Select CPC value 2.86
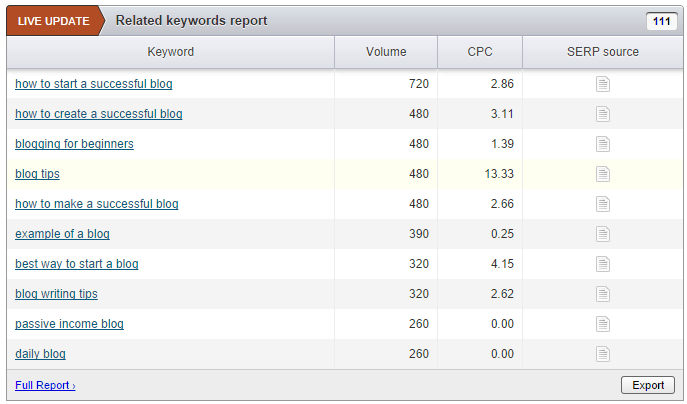This screenshot has height=404, width=687. pyautogui.click(x=502, y=84)
